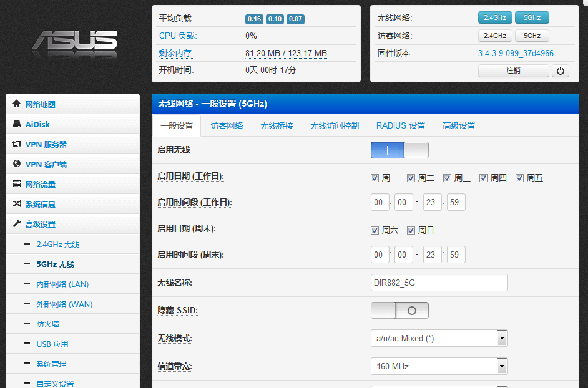Image resolution: width=588 pixels, height=388 pixels.
Task: Open the RADIUS 设置 tab
Action: click(x=400, y=125)
